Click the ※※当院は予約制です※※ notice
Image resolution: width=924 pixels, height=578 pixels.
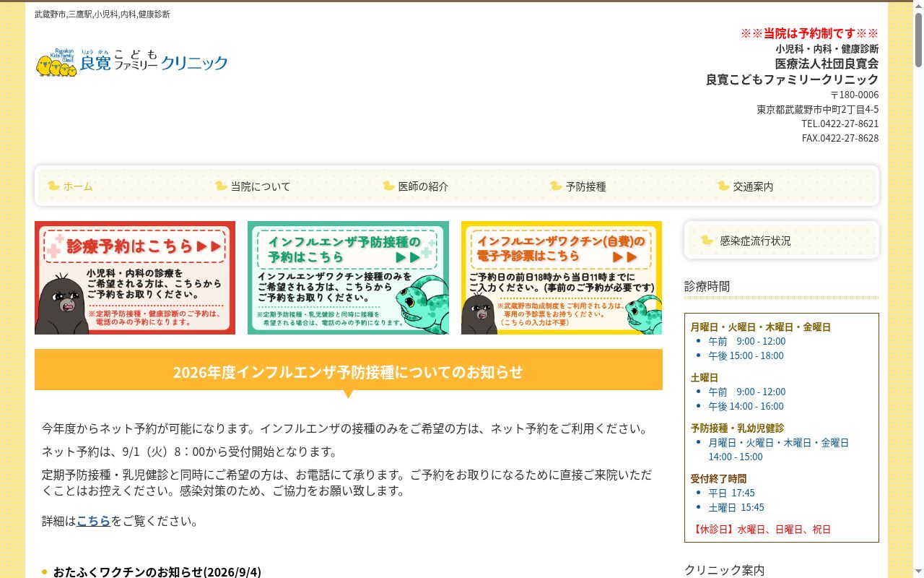click(809, 33)
